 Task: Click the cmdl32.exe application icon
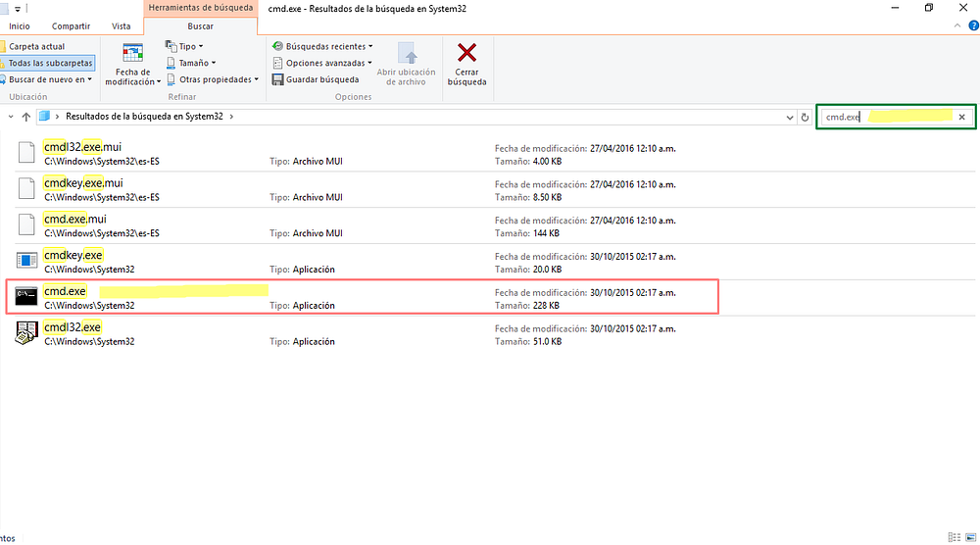(26, 332)
